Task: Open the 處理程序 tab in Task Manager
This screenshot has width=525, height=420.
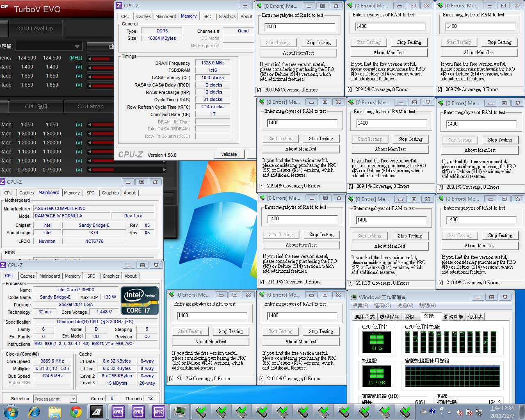Action: (389, 317)
